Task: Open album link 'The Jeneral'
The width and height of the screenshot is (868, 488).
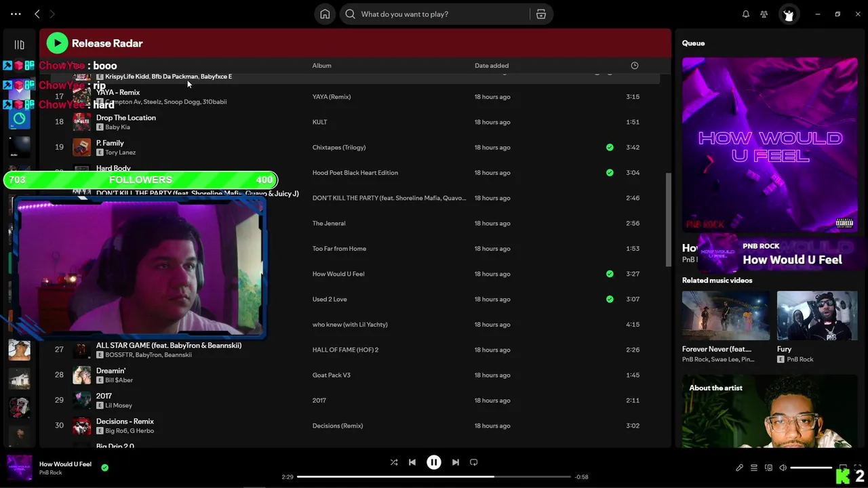Action: click(329, 223)
